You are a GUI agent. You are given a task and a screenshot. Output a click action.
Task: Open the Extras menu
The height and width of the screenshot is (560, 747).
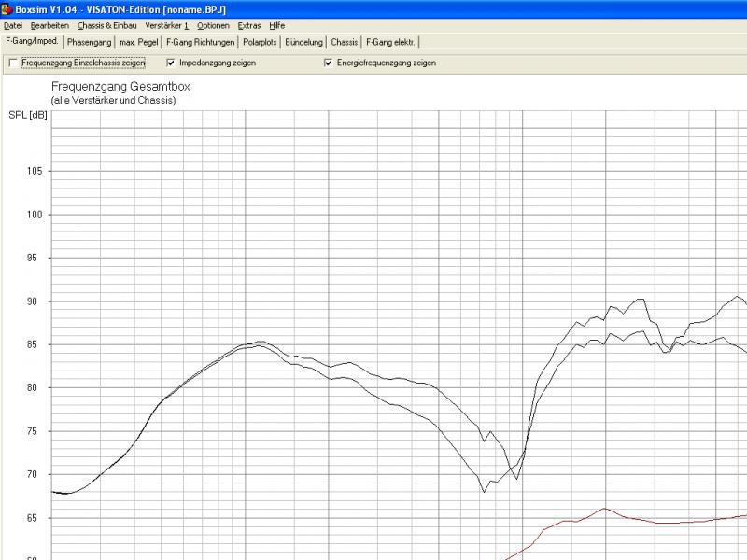(249, 26)
